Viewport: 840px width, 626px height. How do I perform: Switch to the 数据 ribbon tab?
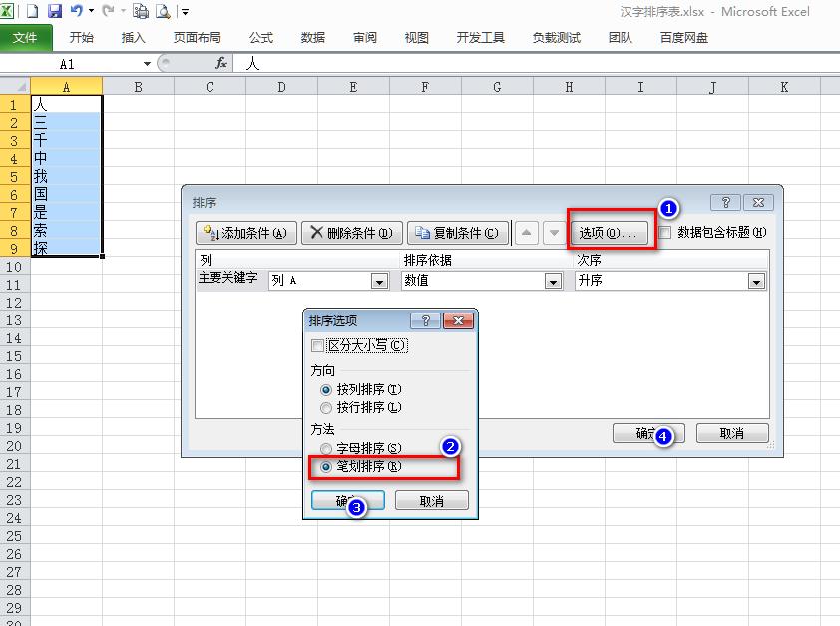312,37
